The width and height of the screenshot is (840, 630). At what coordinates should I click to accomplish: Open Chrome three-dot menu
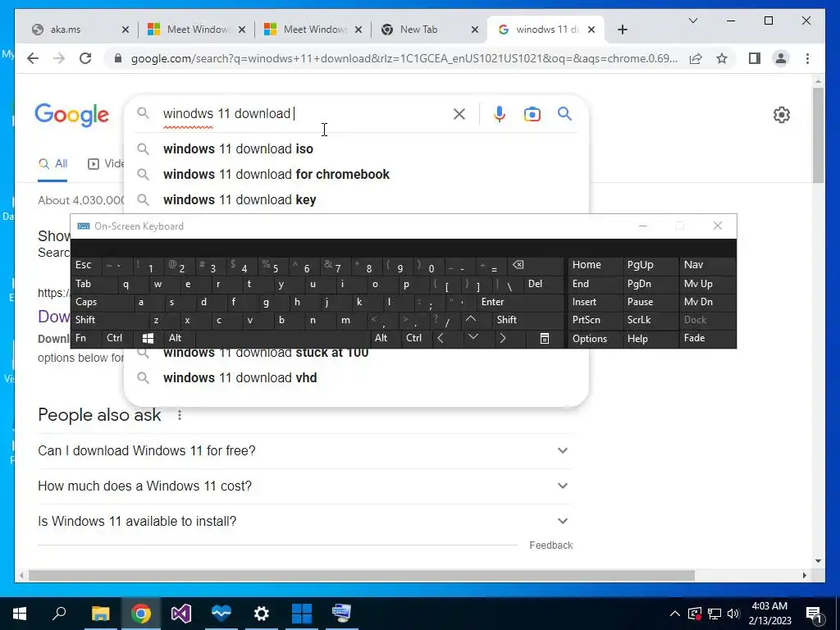click(807, 58)
